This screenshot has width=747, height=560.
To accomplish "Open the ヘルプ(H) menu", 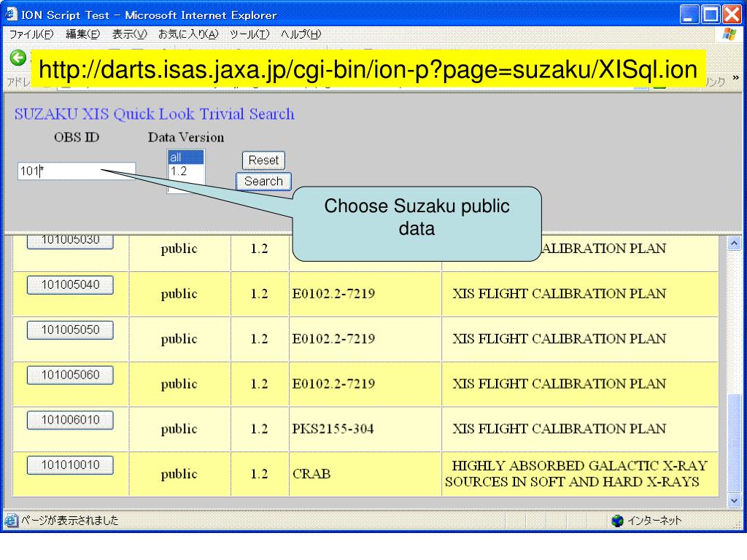I will [301, 34].
